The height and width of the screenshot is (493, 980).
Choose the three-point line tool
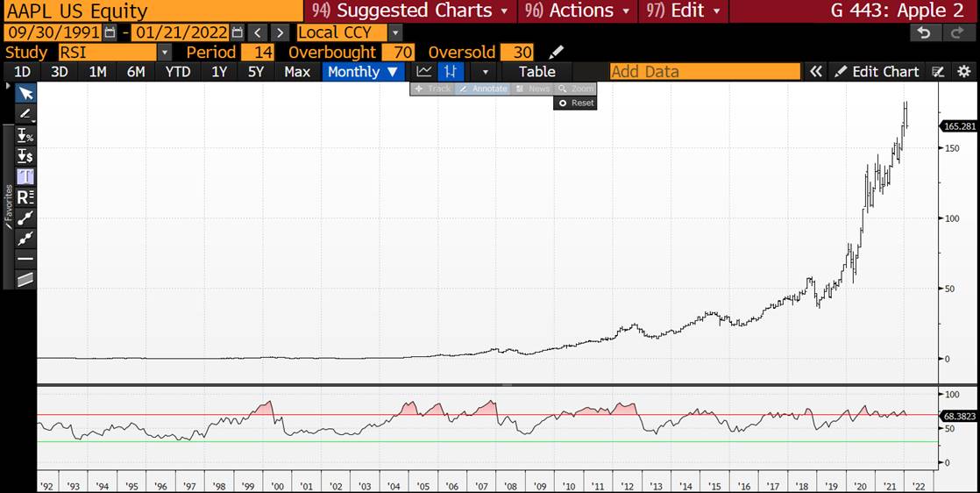coord(25,239)
